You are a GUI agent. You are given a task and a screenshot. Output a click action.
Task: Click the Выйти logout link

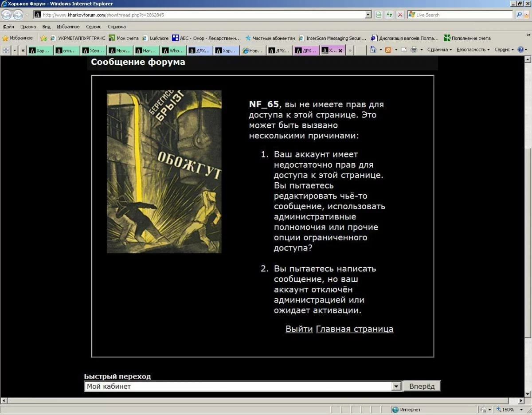tap(299, 329)
